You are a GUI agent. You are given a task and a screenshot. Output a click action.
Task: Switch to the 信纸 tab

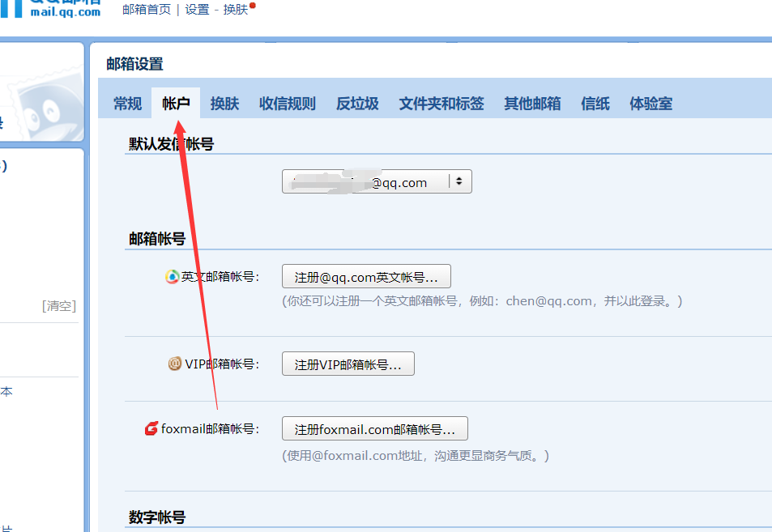595,104
